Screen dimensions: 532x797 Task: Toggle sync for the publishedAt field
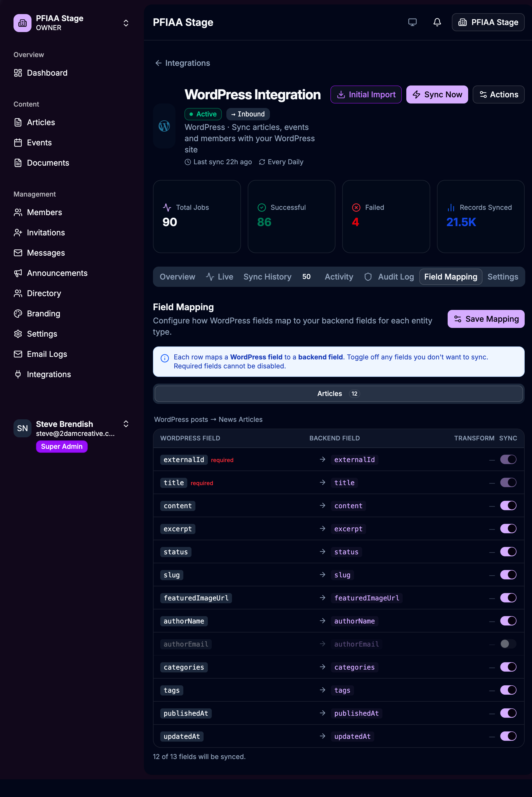click(x=508, y=713)
